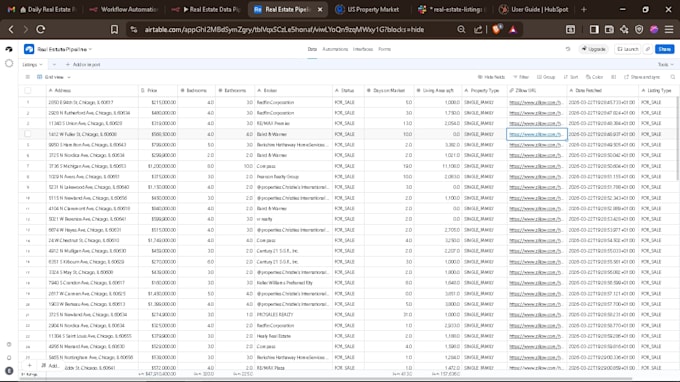Open the notifications icon in the left sidebar
Screen dimensions: 680x382
click(9, 358)
